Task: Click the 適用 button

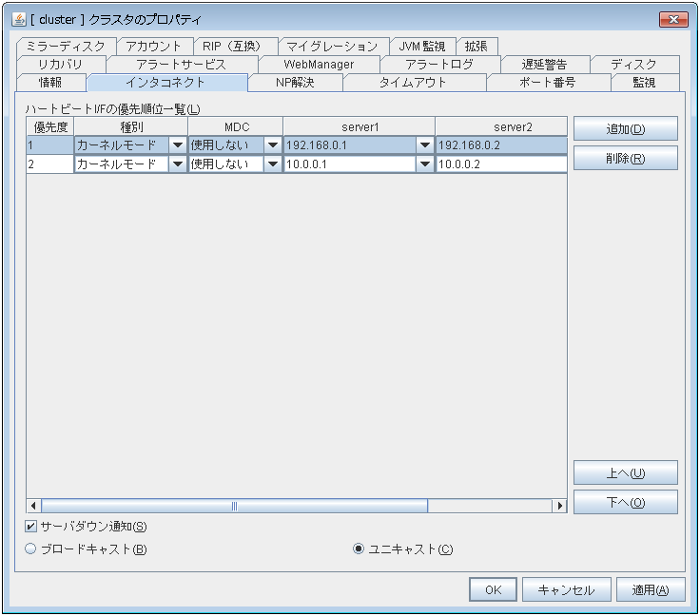Action: click(651, 589)
